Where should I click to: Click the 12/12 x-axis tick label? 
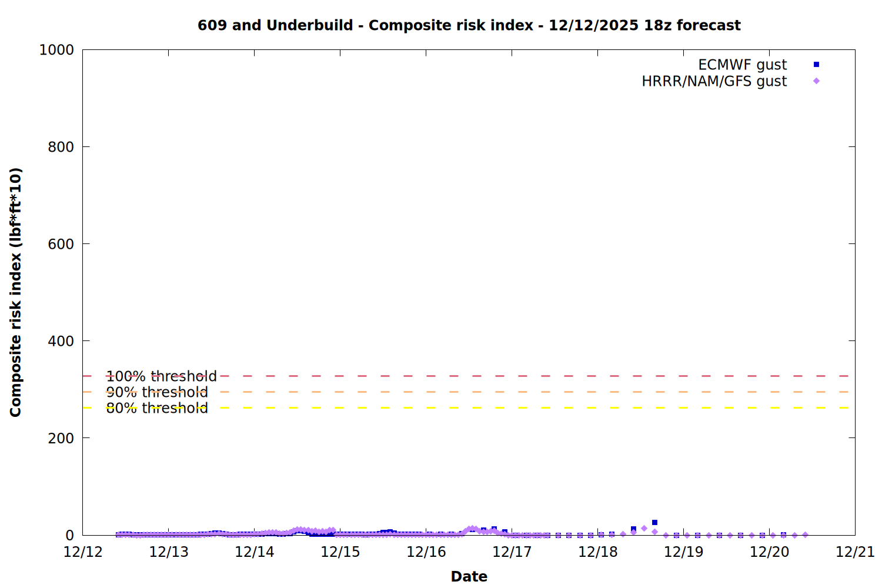tap(83, 552)
